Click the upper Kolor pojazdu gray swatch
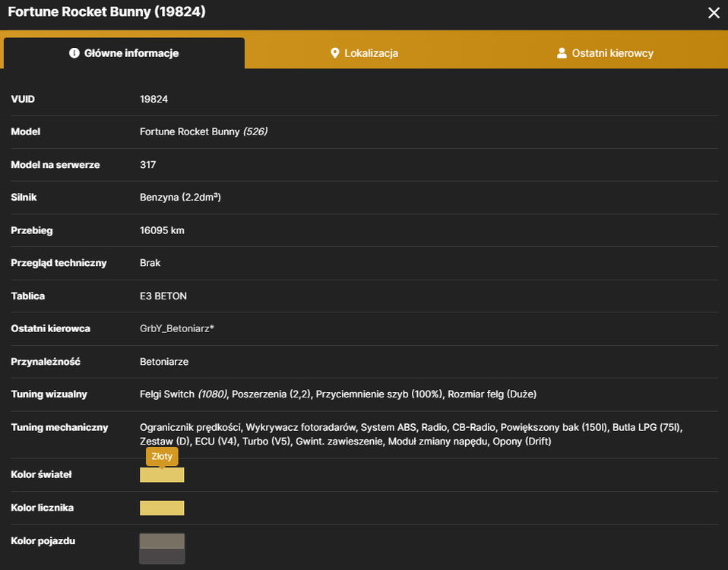Viewport: 728px width, 570px height. point(162,541)
